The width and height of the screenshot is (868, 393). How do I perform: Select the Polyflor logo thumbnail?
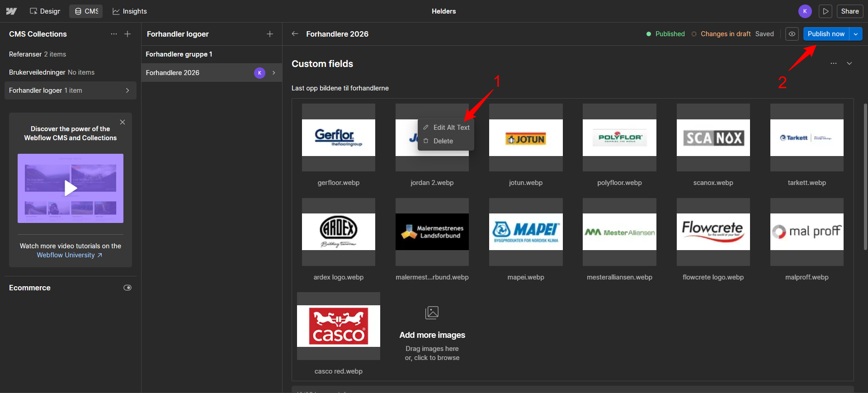[619, 137]
